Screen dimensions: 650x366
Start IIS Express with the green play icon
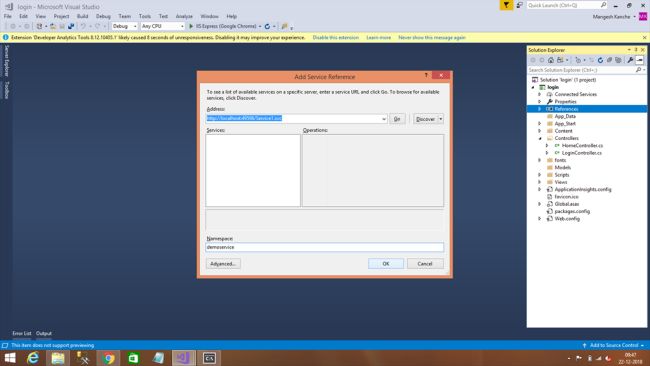coord(191,26)
